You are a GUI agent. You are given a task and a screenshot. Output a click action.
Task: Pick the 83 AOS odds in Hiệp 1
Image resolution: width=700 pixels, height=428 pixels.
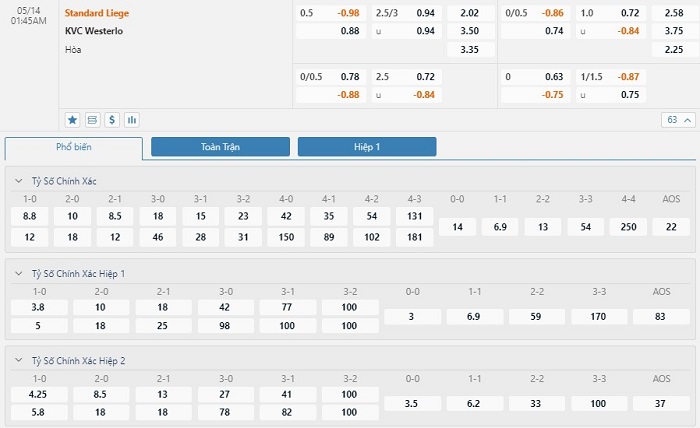(660, 316)
